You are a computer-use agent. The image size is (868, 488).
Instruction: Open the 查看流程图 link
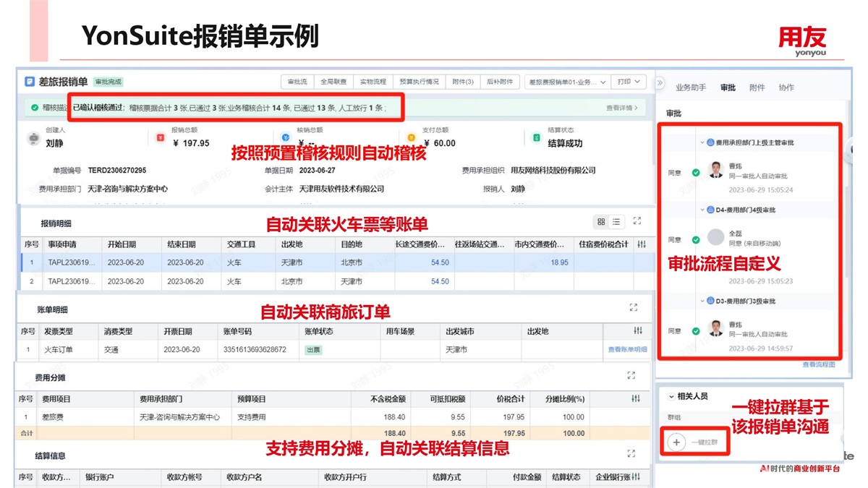818,364
